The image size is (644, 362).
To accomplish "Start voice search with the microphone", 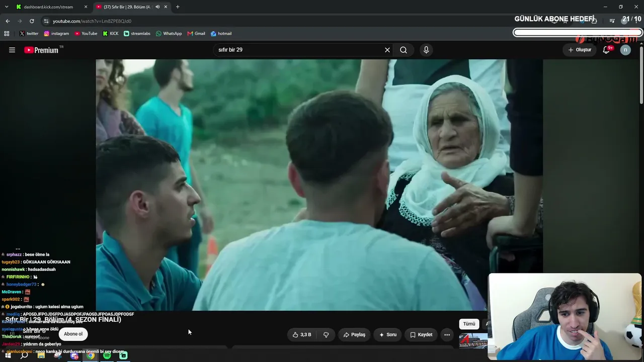I will pos(426,50).
